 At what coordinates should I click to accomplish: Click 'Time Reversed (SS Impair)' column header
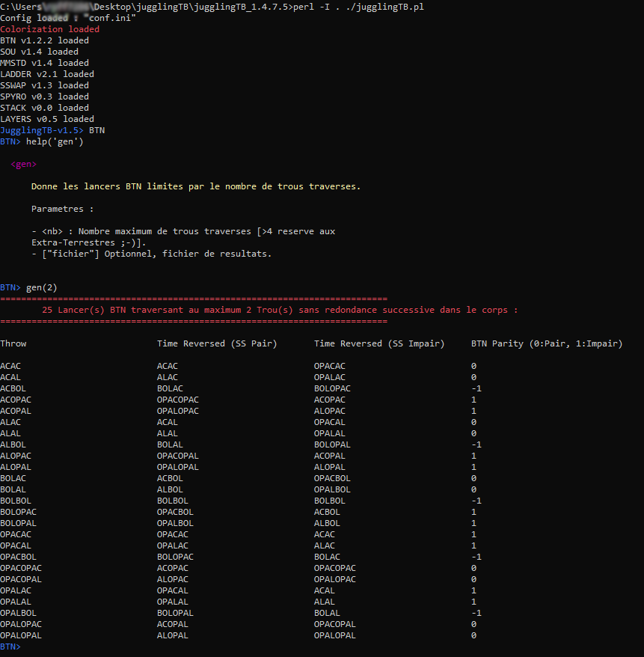pyautogui.click(x=379, y=343)
